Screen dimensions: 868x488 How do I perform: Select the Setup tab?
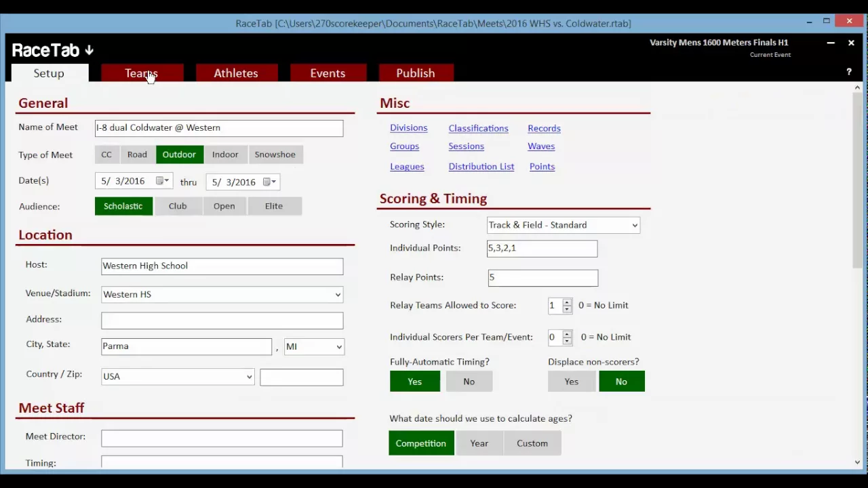point(49,73)
